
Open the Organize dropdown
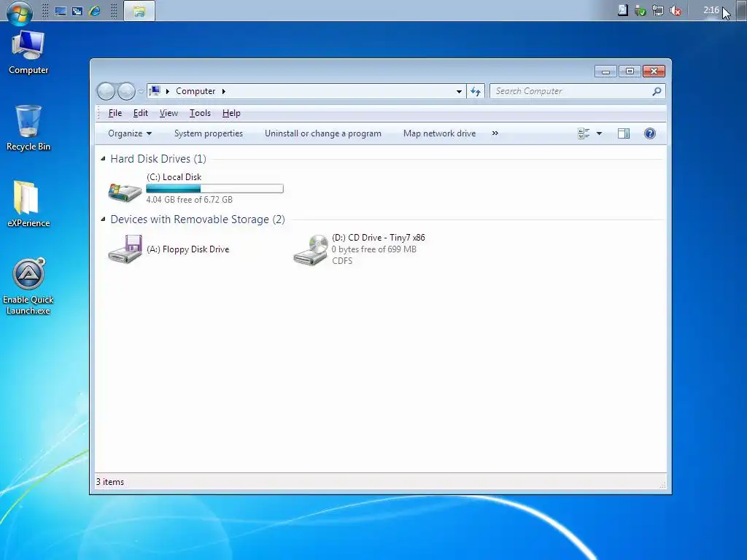point(130,133)
